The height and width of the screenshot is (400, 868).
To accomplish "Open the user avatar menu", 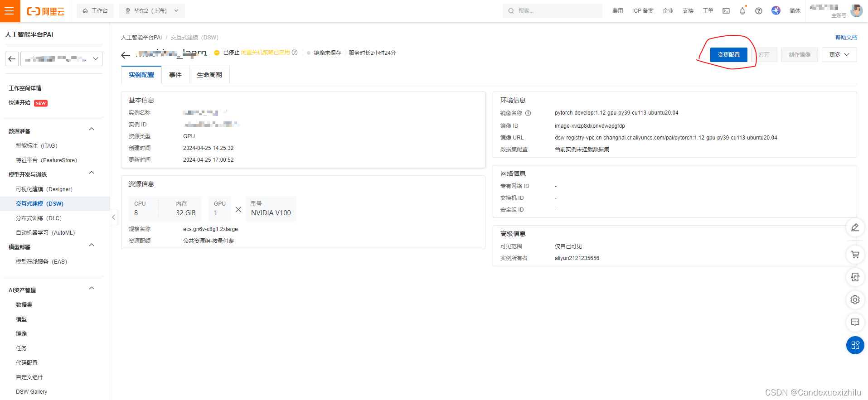I will [856, 10].
